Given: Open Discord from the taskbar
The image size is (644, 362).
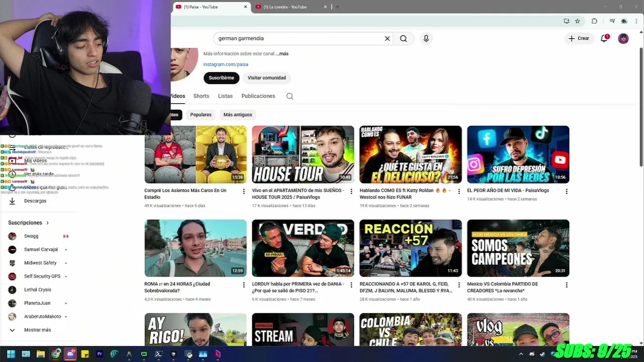Looking at the screenshot, I should pos(70,354).
